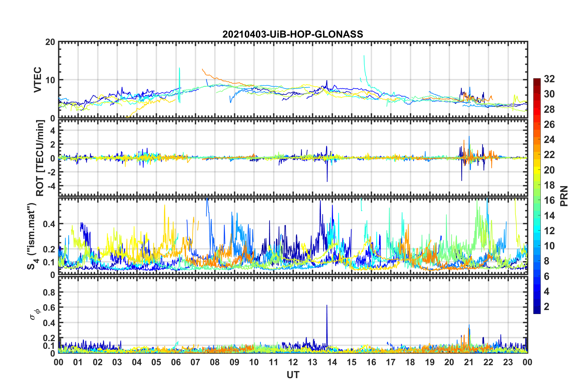Select the 21 hour tick on the UT axis
Image resolution: width=586 pixels, height=392 pixels.
pos(469,362)
